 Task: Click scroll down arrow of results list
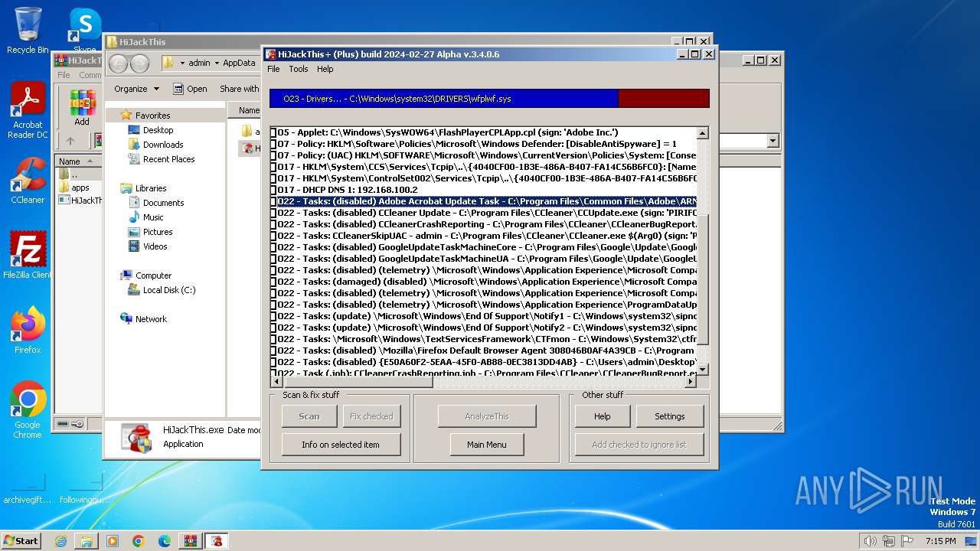(x=703, y=370)
